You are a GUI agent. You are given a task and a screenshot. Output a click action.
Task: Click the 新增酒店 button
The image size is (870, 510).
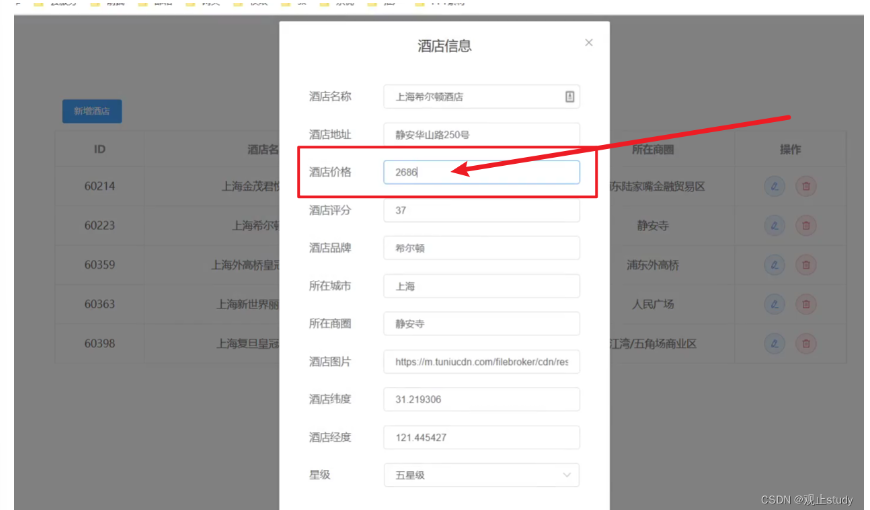[92, 111]
